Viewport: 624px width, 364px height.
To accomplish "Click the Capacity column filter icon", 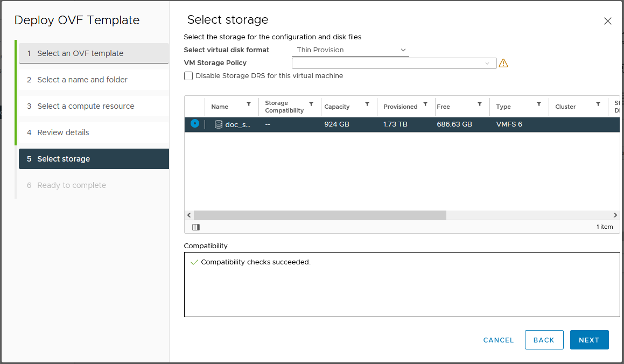I will coord(367,104).
